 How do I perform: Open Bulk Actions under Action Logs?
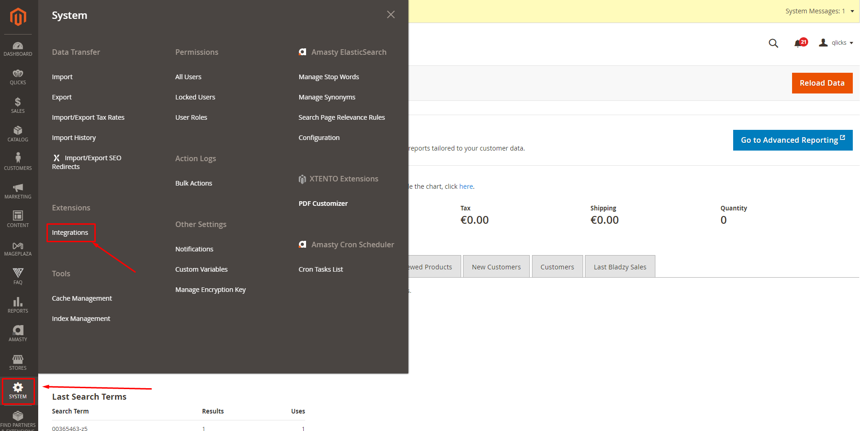(194, 183)
